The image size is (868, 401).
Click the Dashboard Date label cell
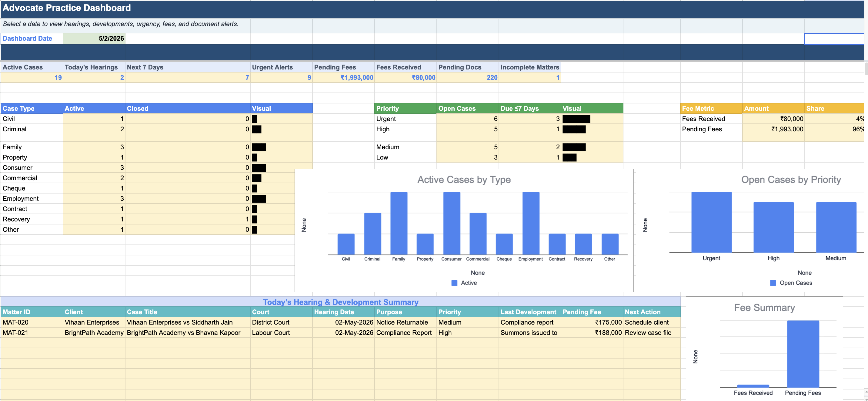(32, 39)
